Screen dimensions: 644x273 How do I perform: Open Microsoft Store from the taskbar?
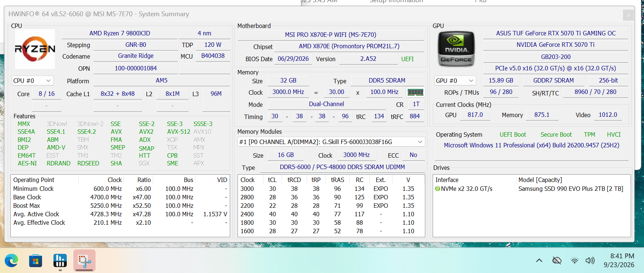(x=35, y=261)
